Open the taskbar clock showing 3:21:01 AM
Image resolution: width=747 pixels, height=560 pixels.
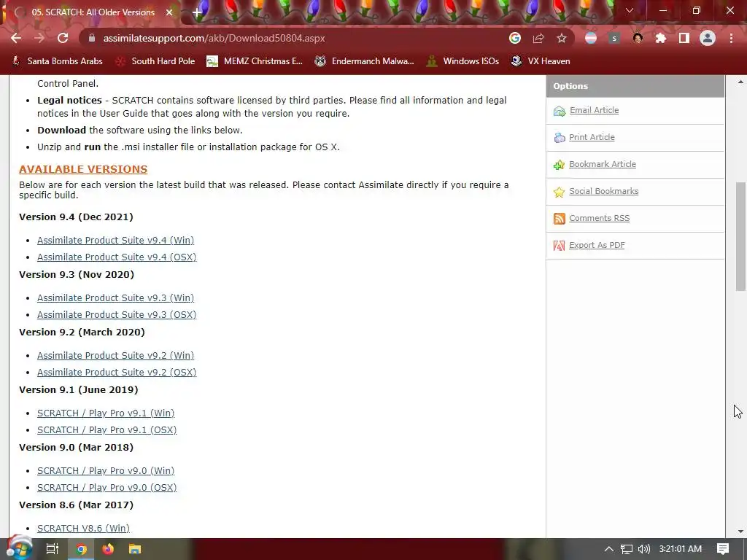[681, 549]
